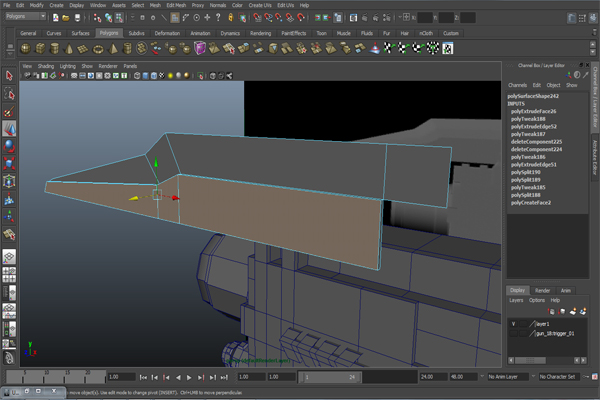This screenshot has width=600, height=400.
Task: Open the Render layer tab
Action: click(x=542, y=291)
